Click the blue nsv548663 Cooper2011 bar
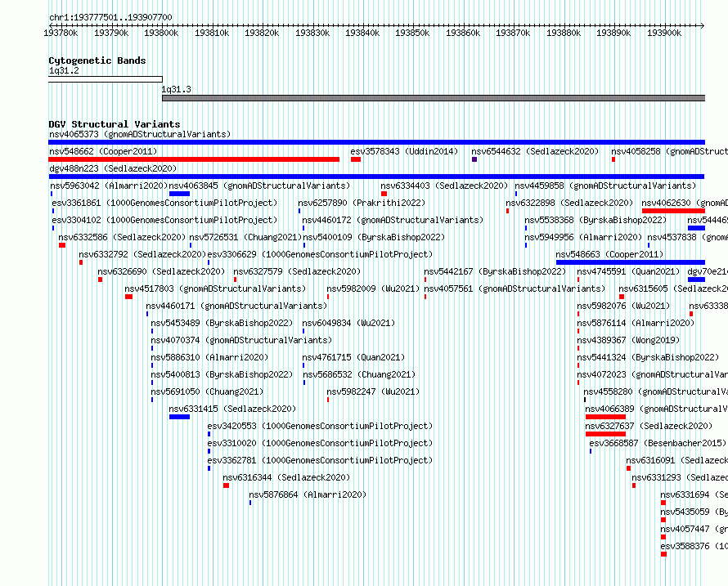The image size is (728, 586). (631, 262)
